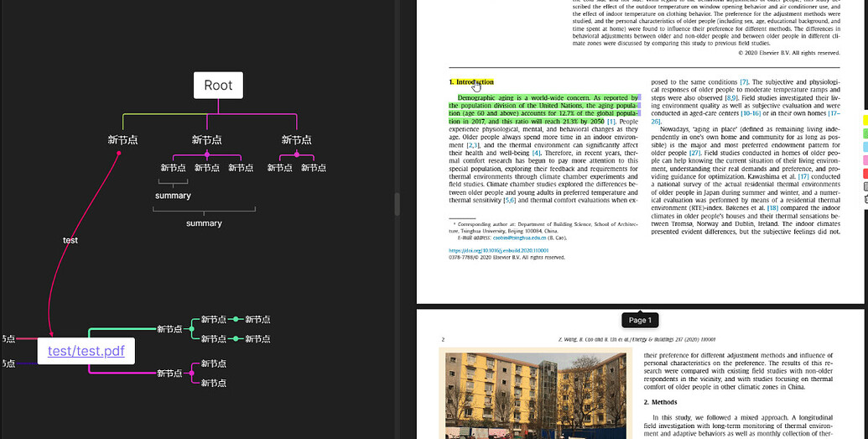
Task: Select the leftmost child node under Root
Action: click(x=122, y=140)
